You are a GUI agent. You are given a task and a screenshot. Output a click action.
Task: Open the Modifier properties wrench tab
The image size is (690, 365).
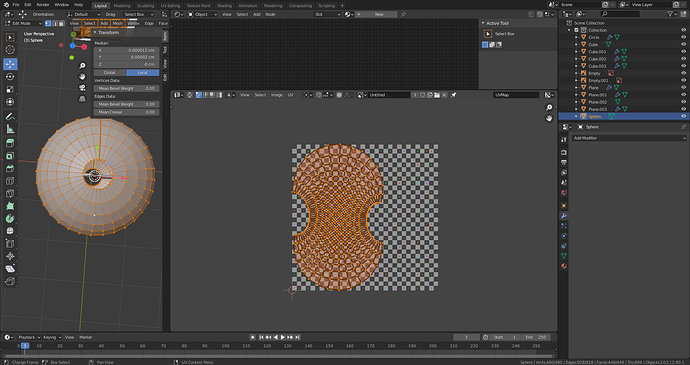click(564, 216)
